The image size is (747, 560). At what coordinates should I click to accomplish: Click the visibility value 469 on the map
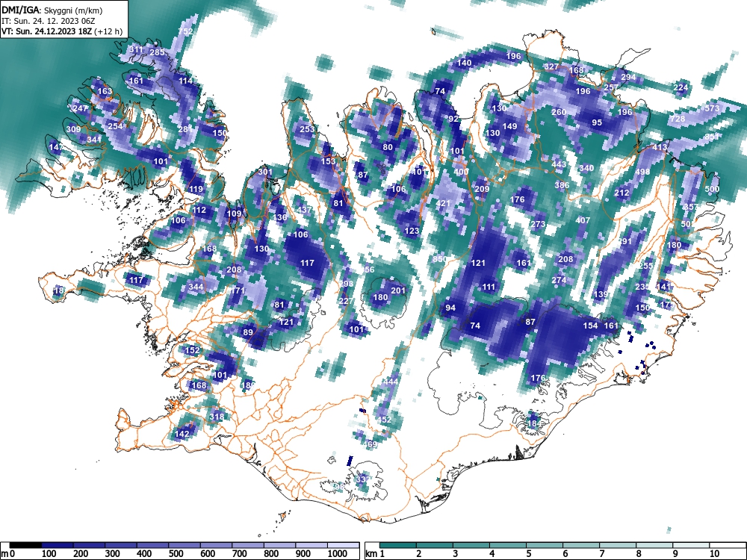click(x=370, y=444)
